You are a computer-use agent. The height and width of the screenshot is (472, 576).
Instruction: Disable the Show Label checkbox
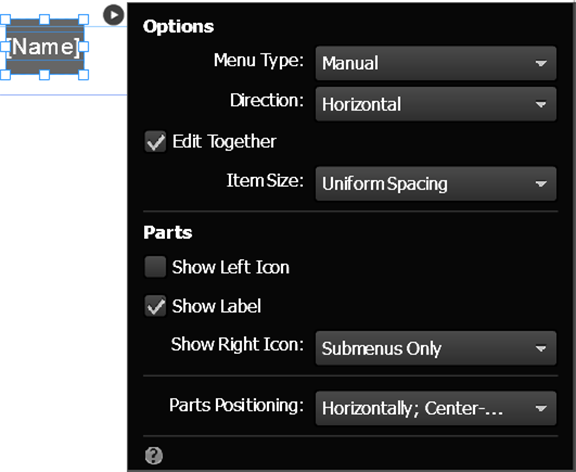tap(155, 306)
